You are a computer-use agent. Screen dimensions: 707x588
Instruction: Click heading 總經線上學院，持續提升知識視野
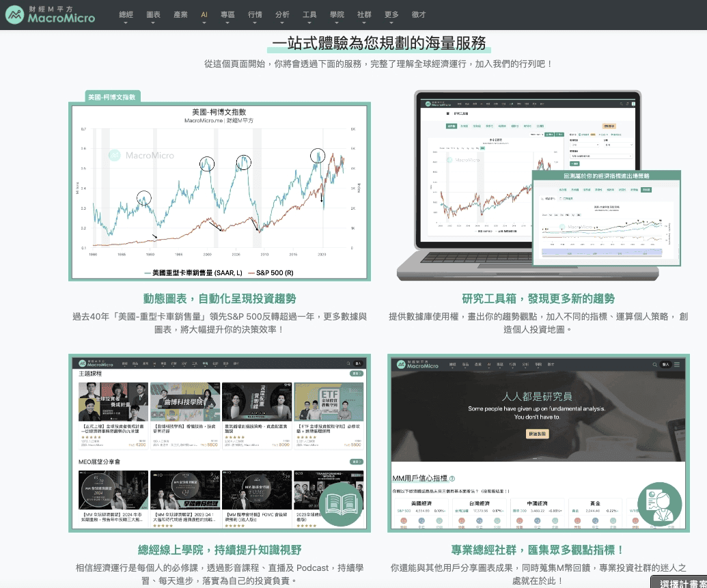coord(219,550)
